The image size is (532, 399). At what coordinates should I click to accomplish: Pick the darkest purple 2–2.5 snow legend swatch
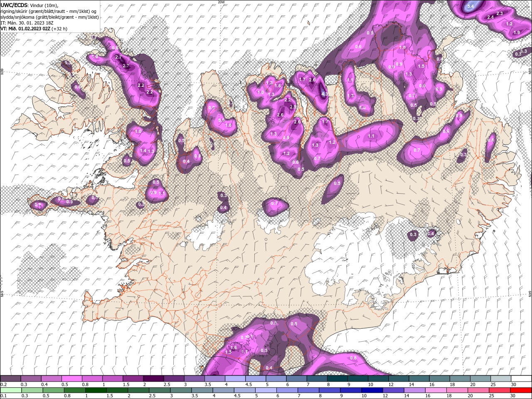coord(153,379)
